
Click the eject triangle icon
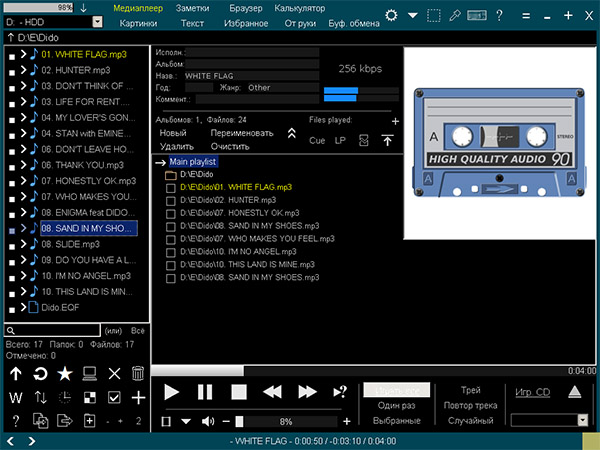tap(574, 393)
